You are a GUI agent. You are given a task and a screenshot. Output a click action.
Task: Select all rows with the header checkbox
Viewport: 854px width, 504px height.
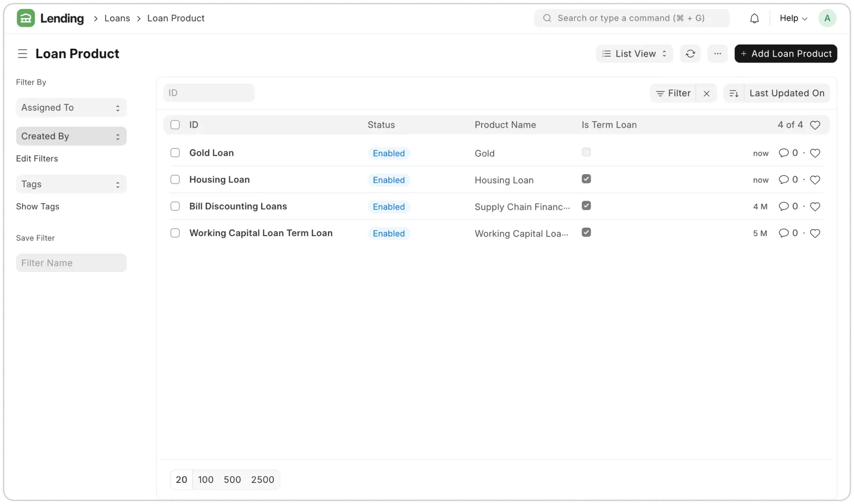point(175,124)
